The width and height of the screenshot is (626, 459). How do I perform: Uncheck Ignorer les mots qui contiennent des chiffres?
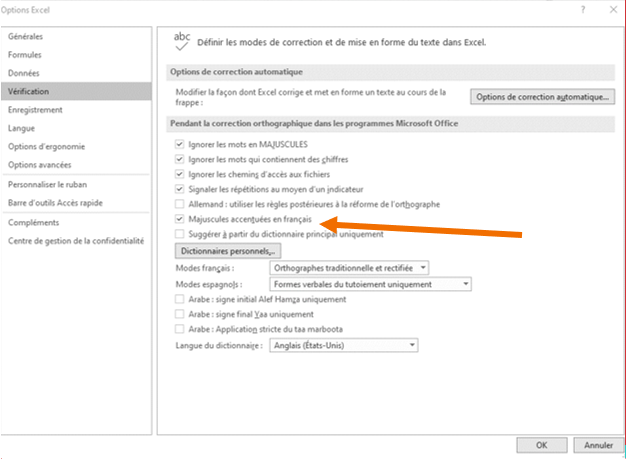click(180, 160)
